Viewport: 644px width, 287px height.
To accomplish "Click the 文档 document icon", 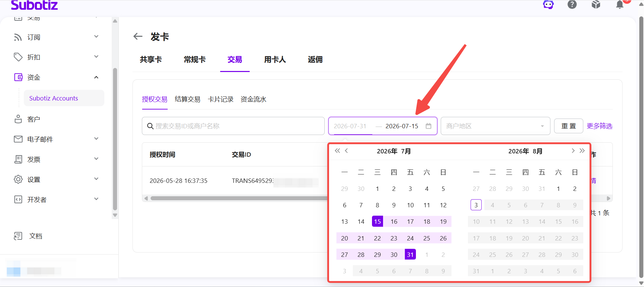I will pyautogui.click(x=18, y=236).
